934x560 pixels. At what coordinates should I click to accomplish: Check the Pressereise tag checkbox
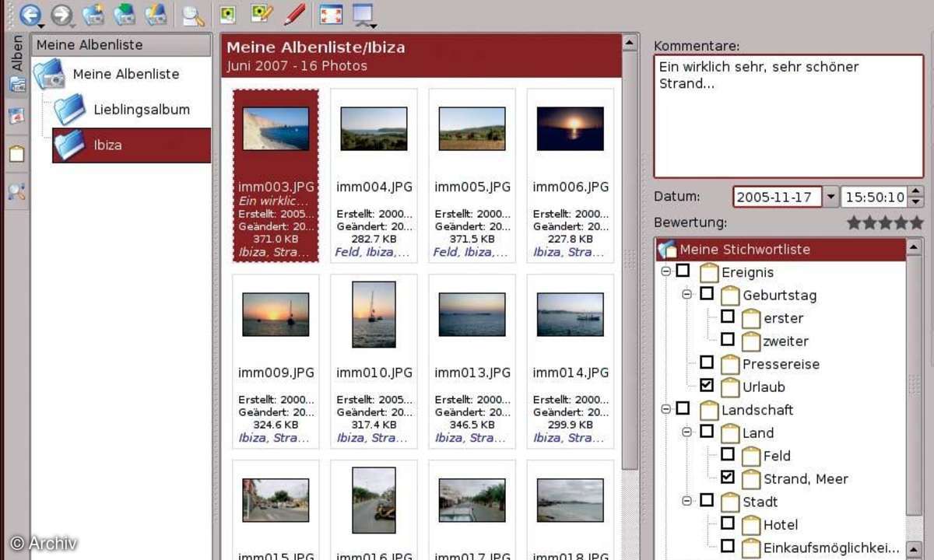coord(707,362)
